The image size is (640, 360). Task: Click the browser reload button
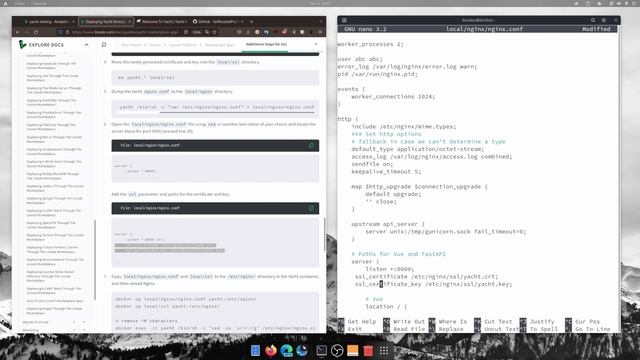coord(36,32)
